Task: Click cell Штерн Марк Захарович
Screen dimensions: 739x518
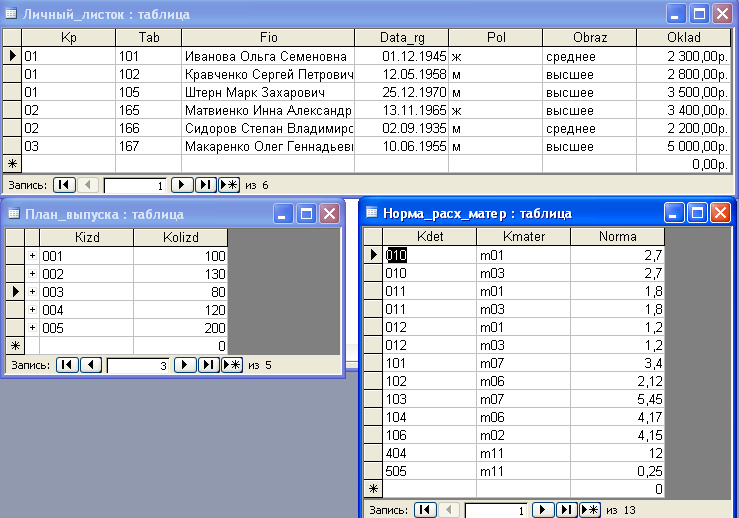Action: click(x=268, y=92)
